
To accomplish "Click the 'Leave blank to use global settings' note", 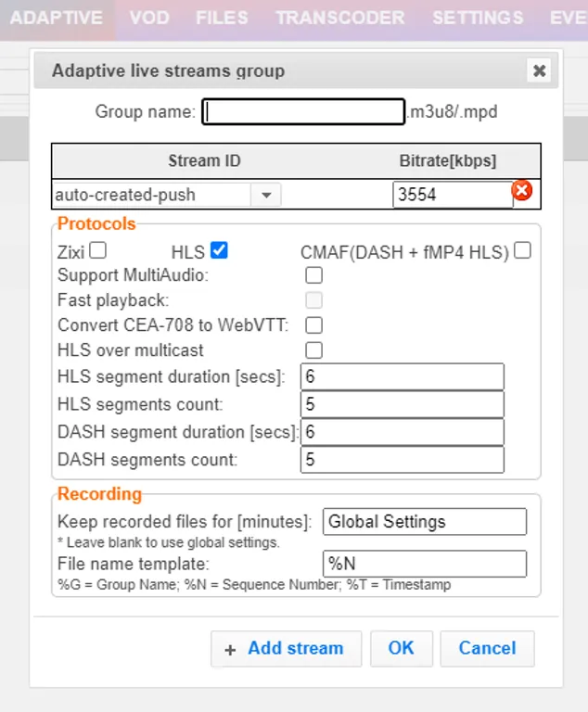I will pos(169,542).
